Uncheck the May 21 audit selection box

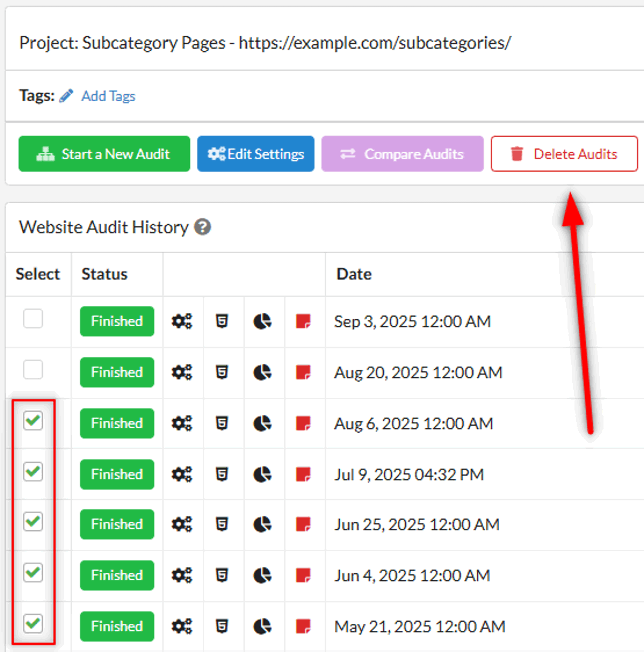pyautogui.click(x=33, y=624)
